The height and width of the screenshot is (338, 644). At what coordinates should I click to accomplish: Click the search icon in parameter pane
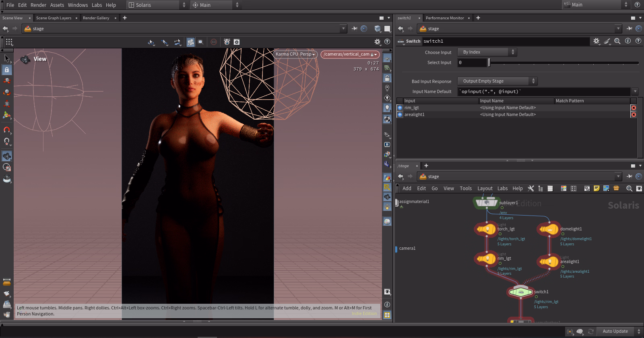pyautogui.click(x=617, y=41)
